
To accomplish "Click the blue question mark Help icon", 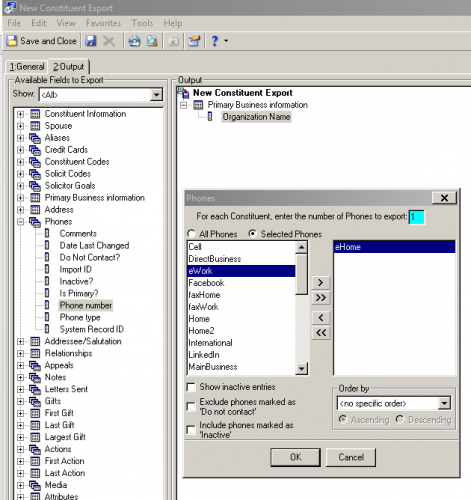I will pyautogui.click(x=214, y=41).
